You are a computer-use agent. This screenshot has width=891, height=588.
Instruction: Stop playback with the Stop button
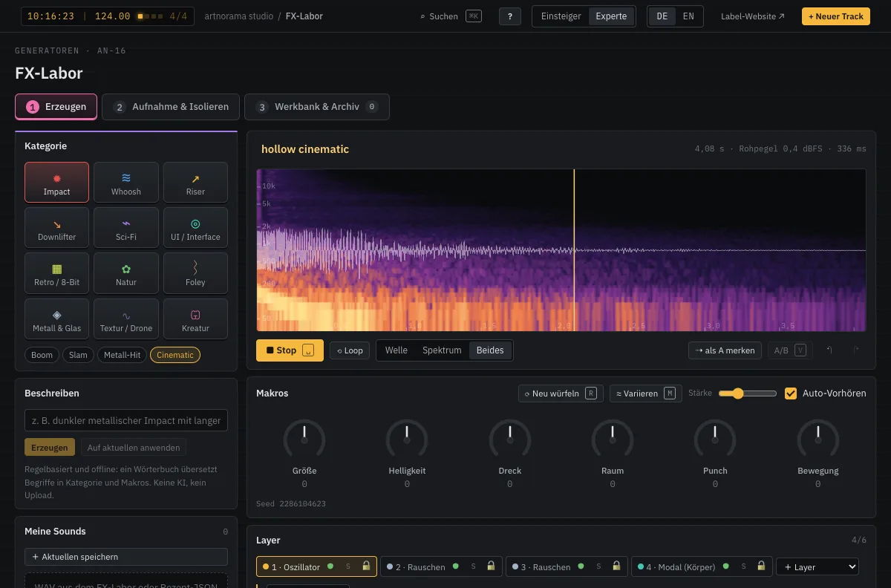coord(290,350)
